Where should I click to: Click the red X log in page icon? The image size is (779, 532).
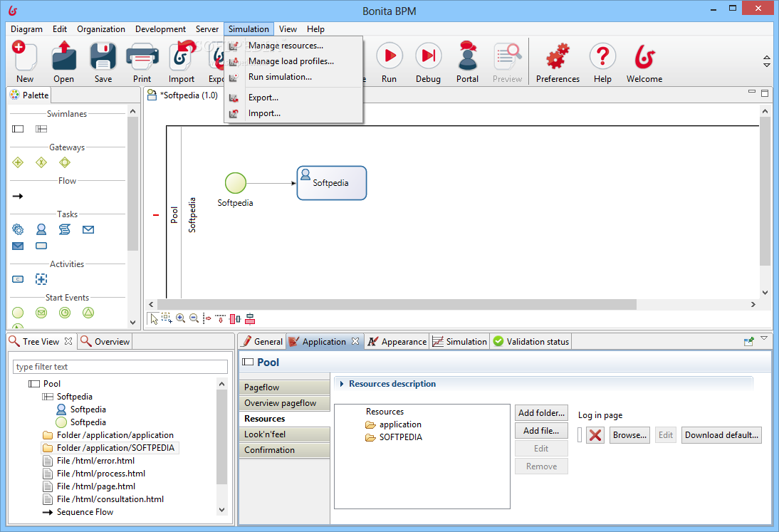(595, 435)
